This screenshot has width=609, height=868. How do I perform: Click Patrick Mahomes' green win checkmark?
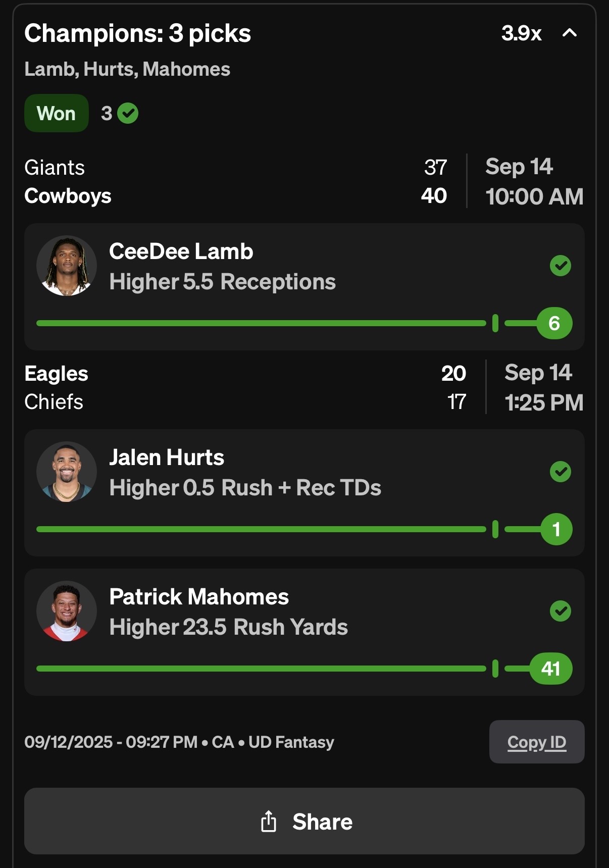[560, 611]
